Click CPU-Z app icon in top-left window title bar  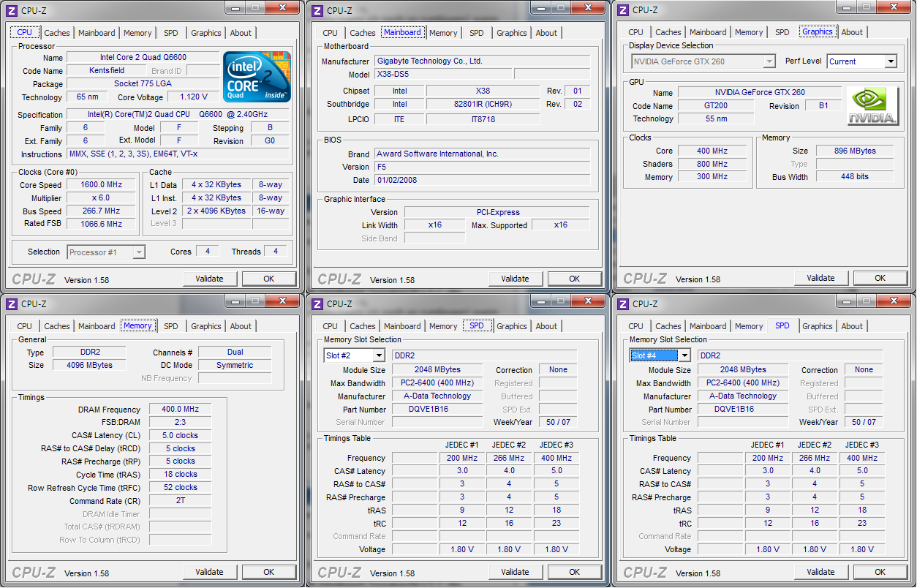point(12,10)
